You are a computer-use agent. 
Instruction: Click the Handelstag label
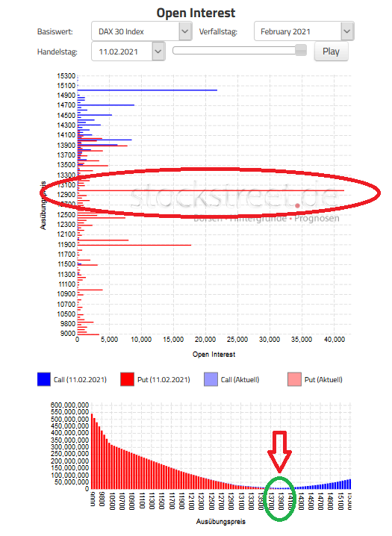tap(57, 52)
